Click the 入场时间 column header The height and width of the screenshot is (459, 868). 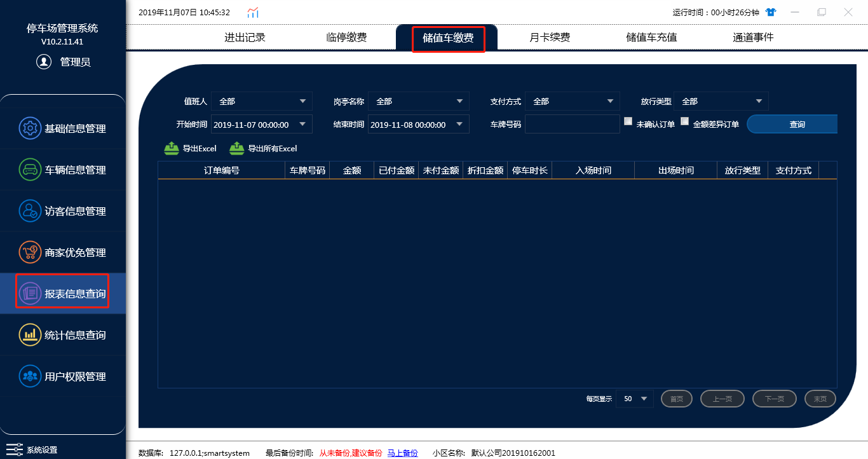pos(593,170)
